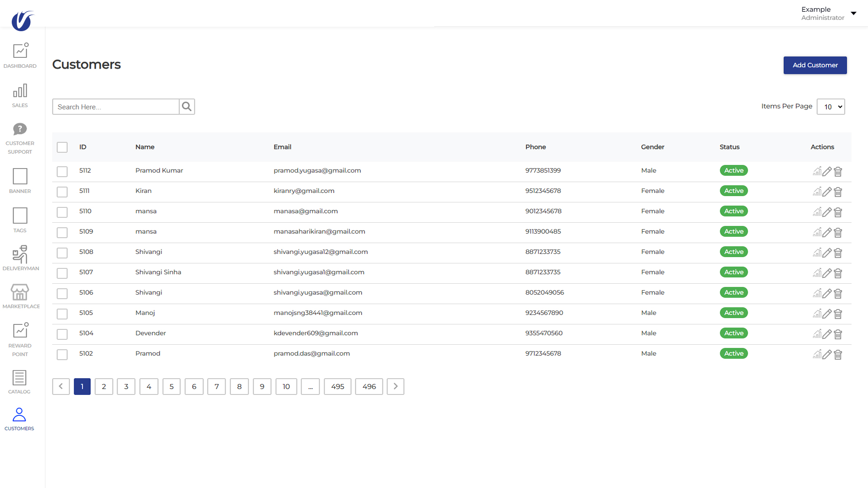
Task: Jump to pagination page 496
Action: pyautogui.click(x=369, y=386)
